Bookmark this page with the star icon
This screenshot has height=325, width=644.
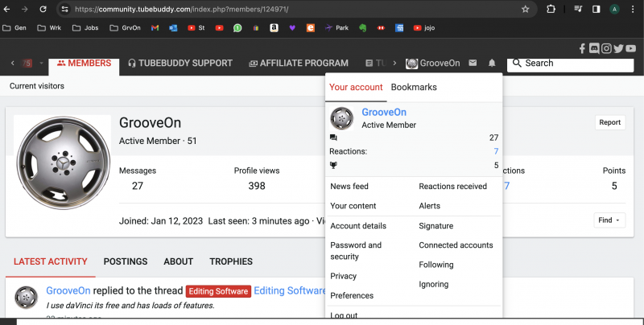click(x=525, y=9)
